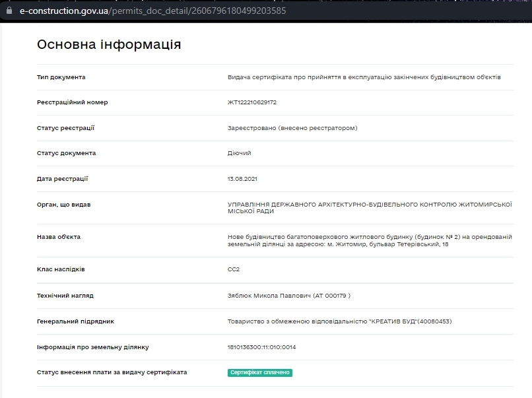Image resolution: width=532 pixels, height=398 pixels.
Task: Click the date 13.08.2021
Action: (242, 179)
